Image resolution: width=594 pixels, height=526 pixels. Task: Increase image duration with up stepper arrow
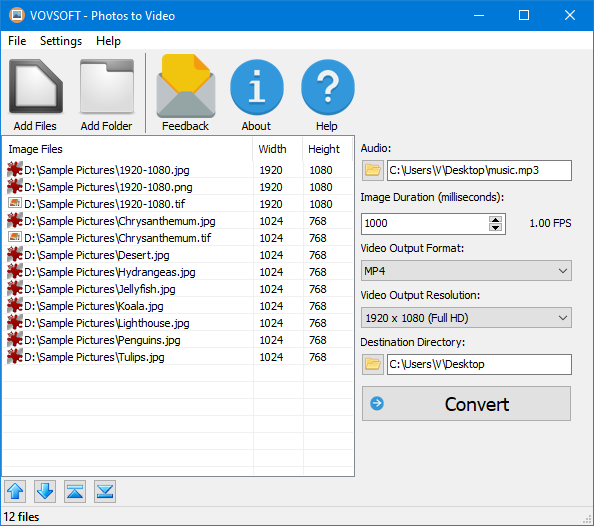click(495, 219)
